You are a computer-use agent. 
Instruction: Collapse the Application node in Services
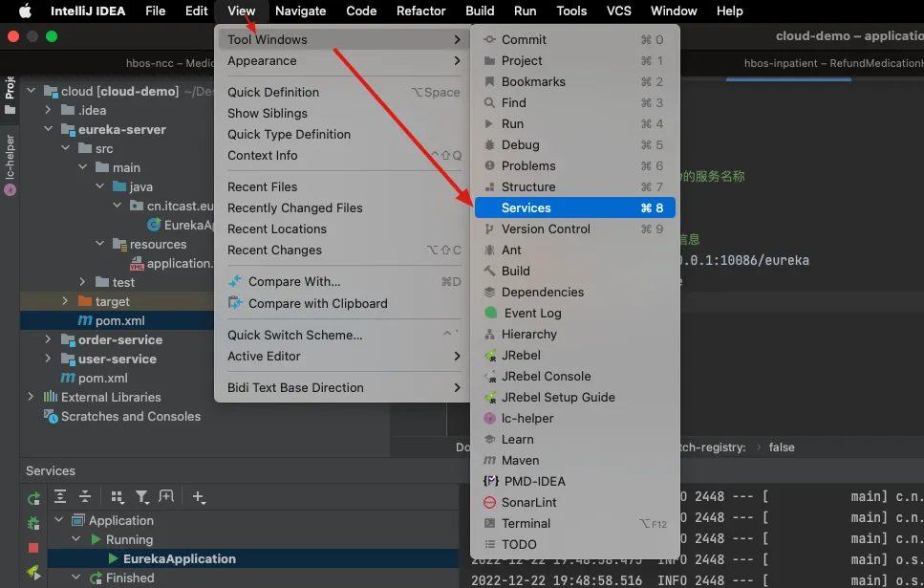(59, 520)
